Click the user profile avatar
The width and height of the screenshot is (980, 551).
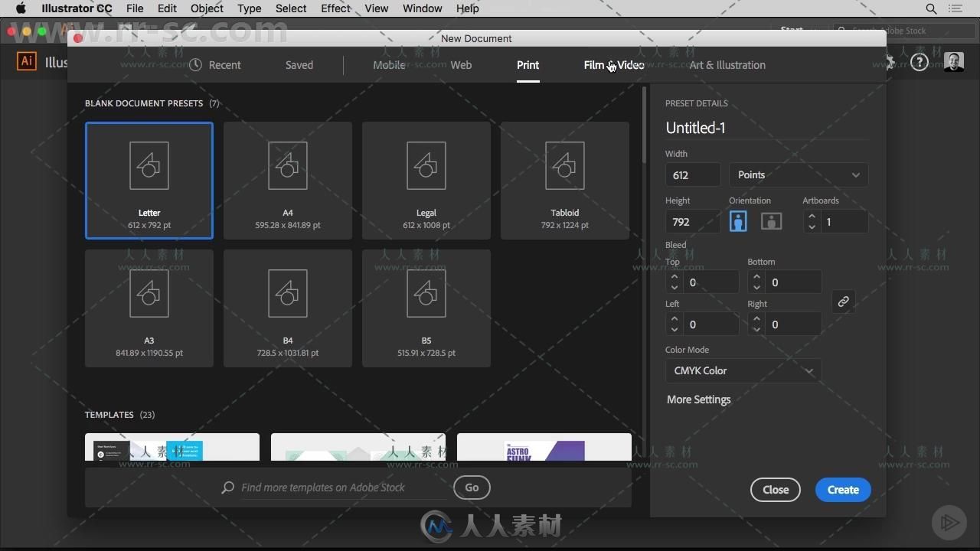pyautogui.click(x=954, y=62)
